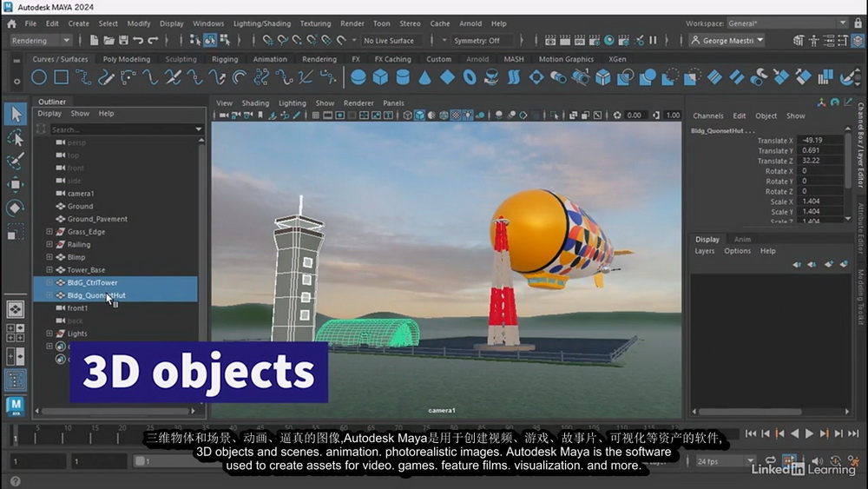Choose the Move tool in toolbox
This screenshot has width=868, height=489.
point(16,184)
